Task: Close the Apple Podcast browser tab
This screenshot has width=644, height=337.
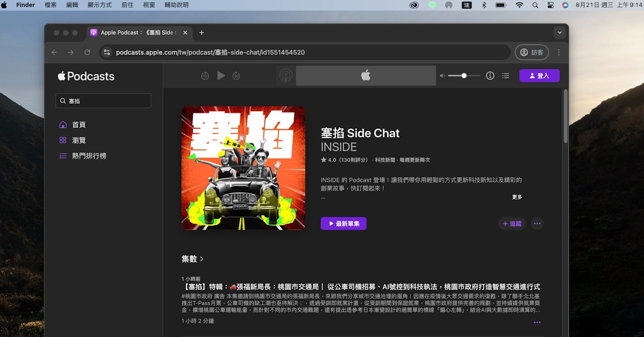Action: click(185, 33)
